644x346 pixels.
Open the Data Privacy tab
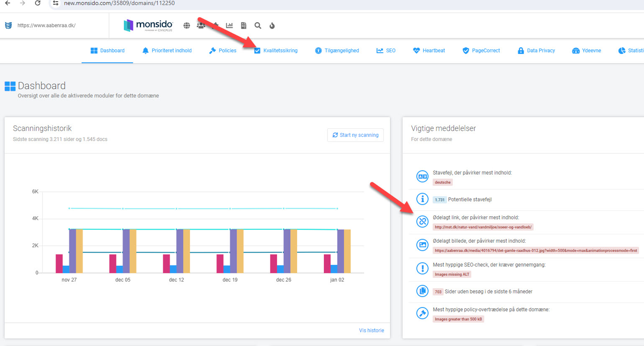tap(536, 51)
